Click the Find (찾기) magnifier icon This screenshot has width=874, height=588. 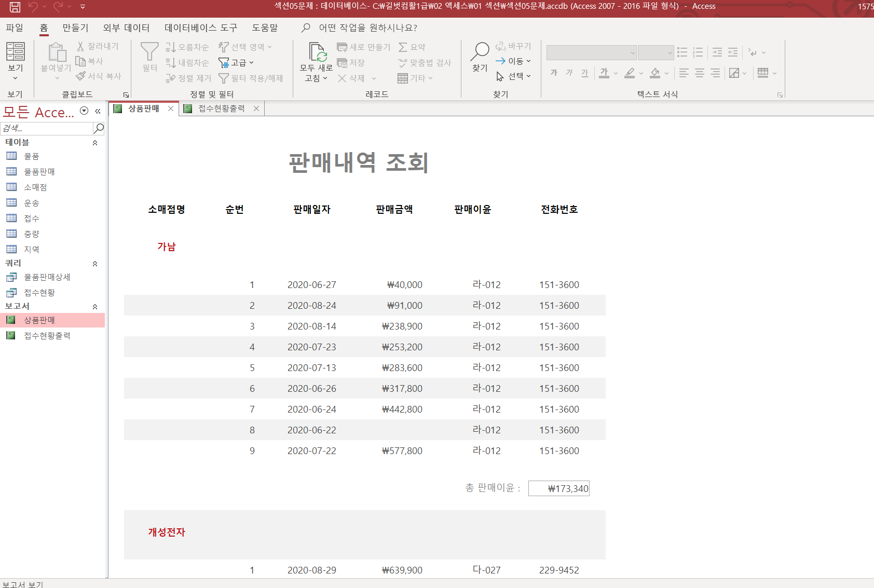[x=480, y=52]
